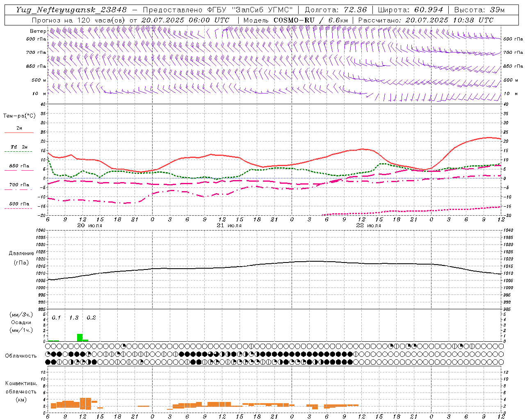The height and width of the screenshot is (420, 525).
Task: Click the '(мм/1ч.)' precipitation unit label
Action: (21, 330)
